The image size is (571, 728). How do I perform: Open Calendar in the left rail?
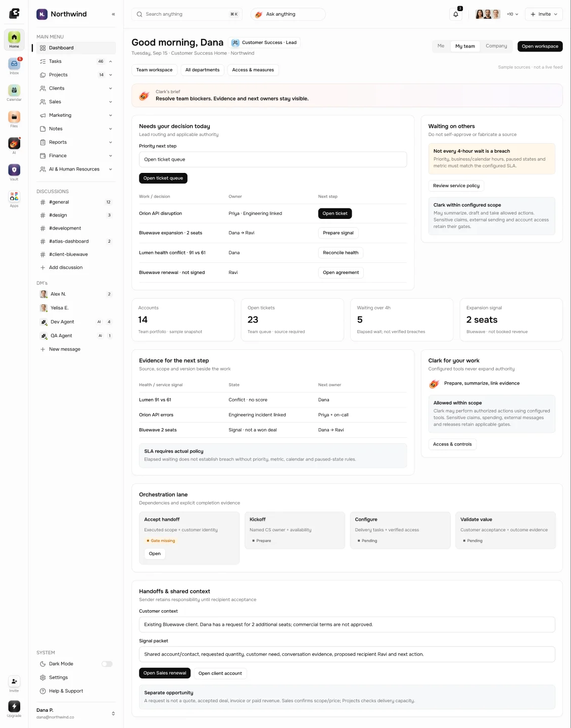pos(14,93)
